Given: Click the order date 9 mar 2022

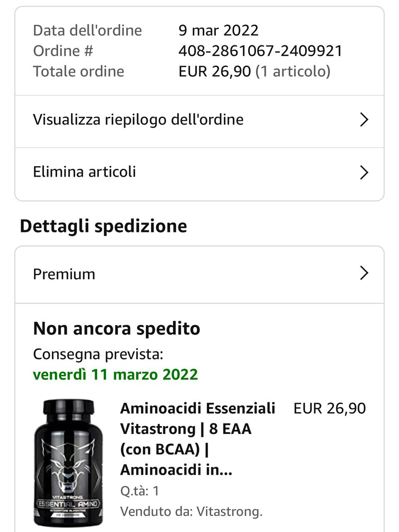Looking at the screenshot, I should pos(218,30).
